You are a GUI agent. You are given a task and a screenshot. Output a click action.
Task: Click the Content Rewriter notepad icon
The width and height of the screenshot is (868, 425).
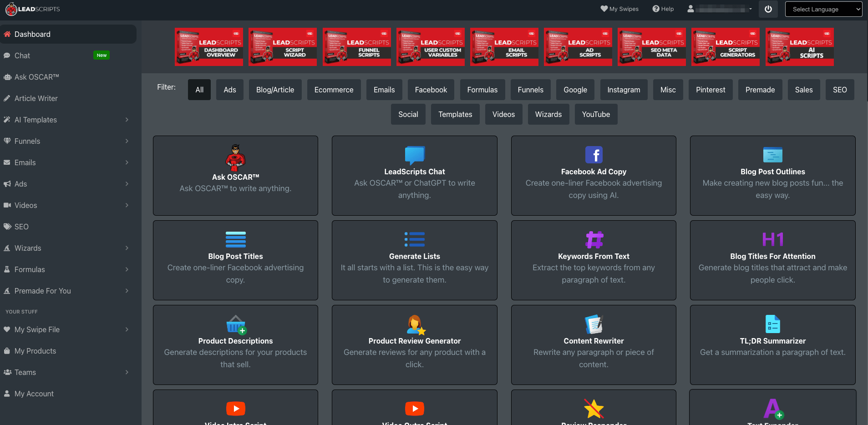pyautogui.click(x=594, y=324)
